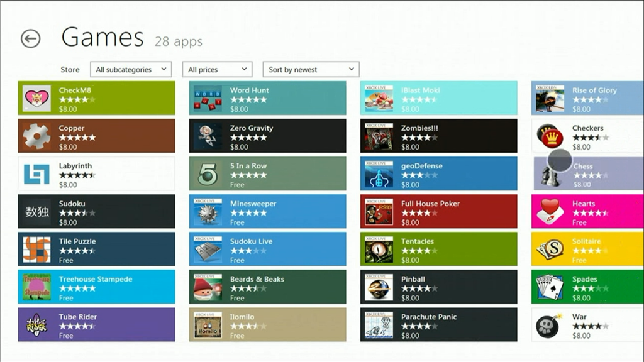Select the Pinball title text
Viewport: 644px width, 362px height.
(413, 279)
